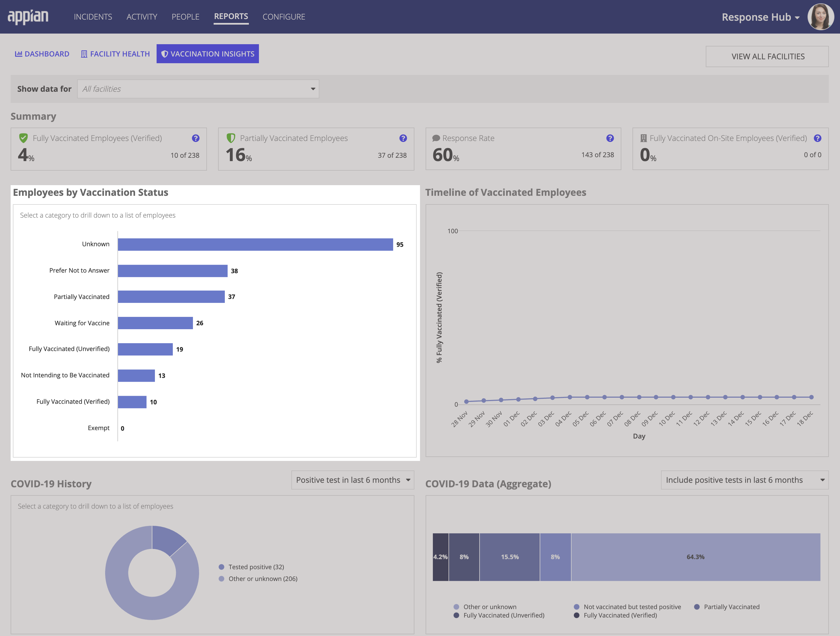Click shield icon on Vaccination Insights tab
This screenshot has height=636, width=840.
click(164, 54)
